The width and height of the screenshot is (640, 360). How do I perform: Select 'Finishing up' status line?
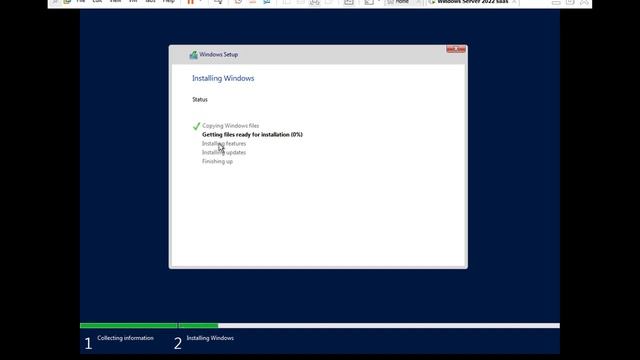tap(217, 161)
